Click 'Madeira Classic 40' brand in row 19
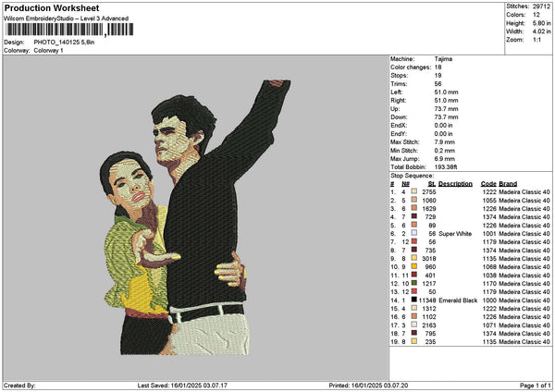 pyautogui.click(x=524, y=342)
